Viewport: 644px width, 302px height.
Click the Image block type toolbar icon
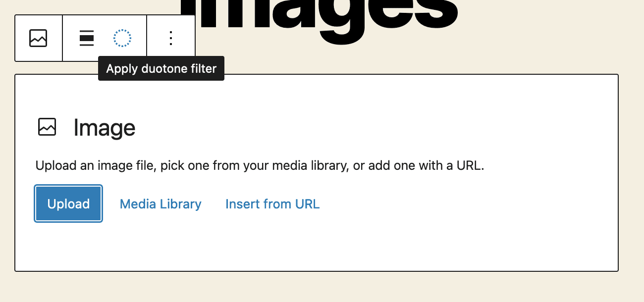coord(38,38)
